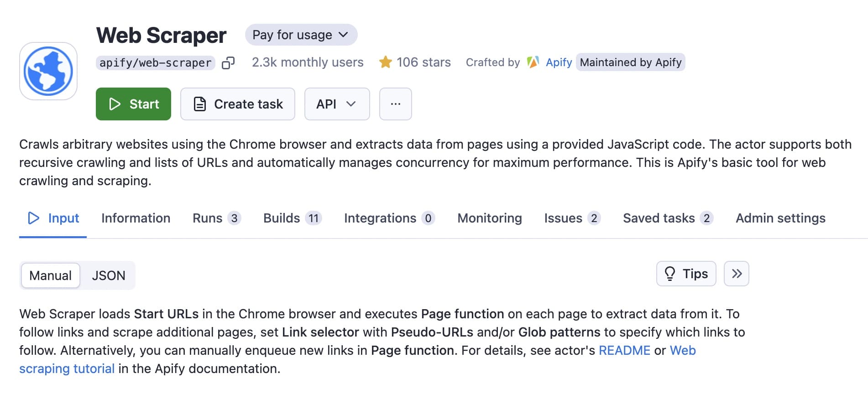Switch to the Monitoring tab
Screen dimensions: 868x394
(x=490, y=218)
